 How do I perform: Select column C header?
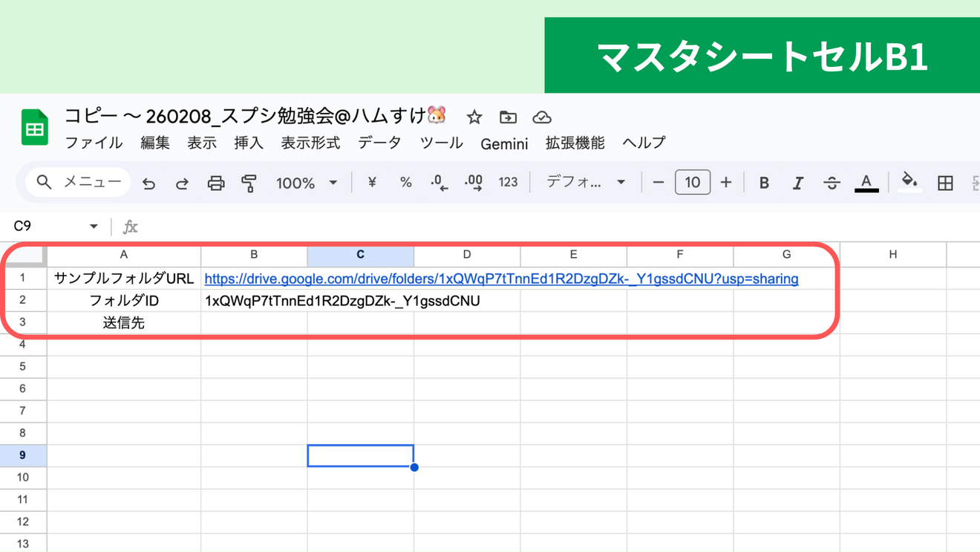click(x=361, y=255)
